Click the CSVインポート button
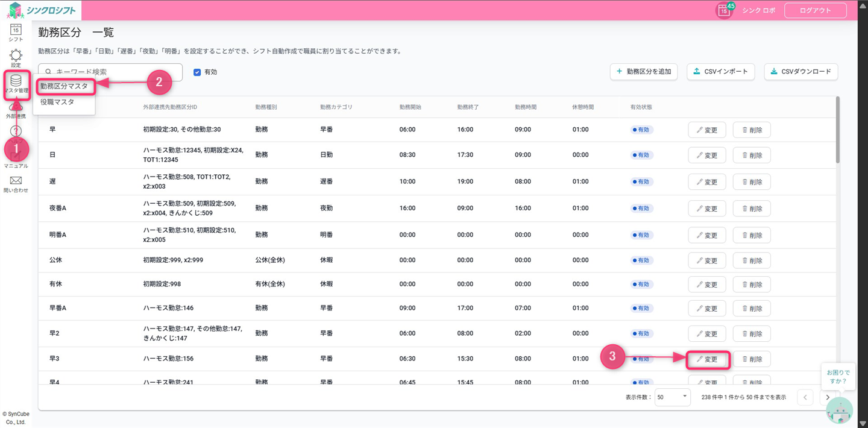Image resolution: width=868 pixels, height=428 pixels. point(721,72)
